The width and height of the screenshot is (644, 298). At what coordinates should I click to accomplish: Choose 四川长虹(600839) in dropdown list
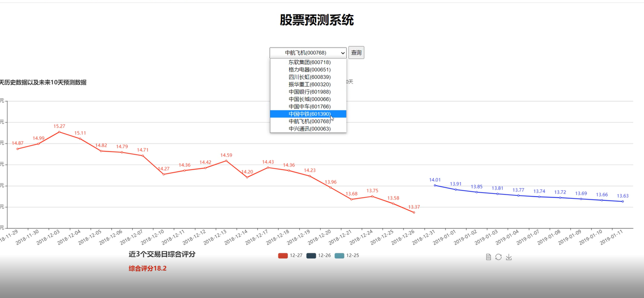click(x=308, y=77)
